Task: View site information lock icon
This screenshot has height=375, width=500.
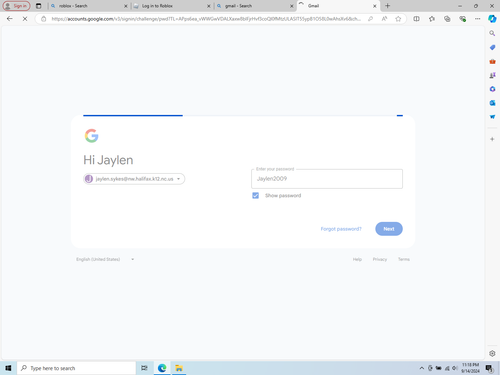Action: pos(44,19)
